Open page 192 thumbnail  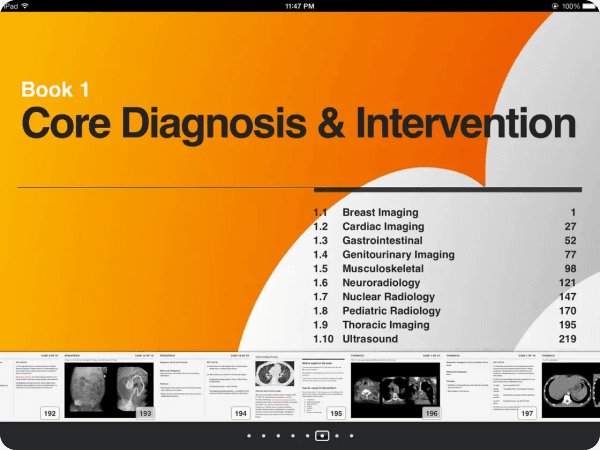point(30,386)
